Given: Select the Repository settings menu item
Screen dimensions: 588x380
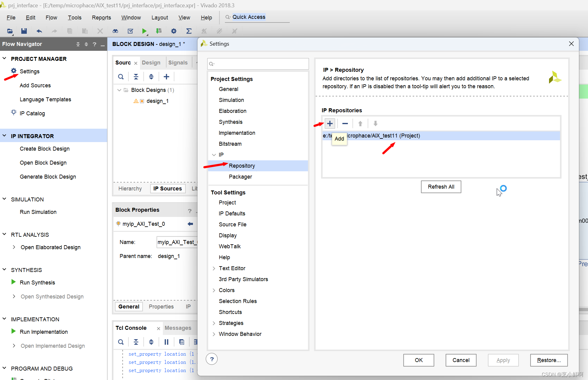Looking at the screenshot, I should point(242,166).
